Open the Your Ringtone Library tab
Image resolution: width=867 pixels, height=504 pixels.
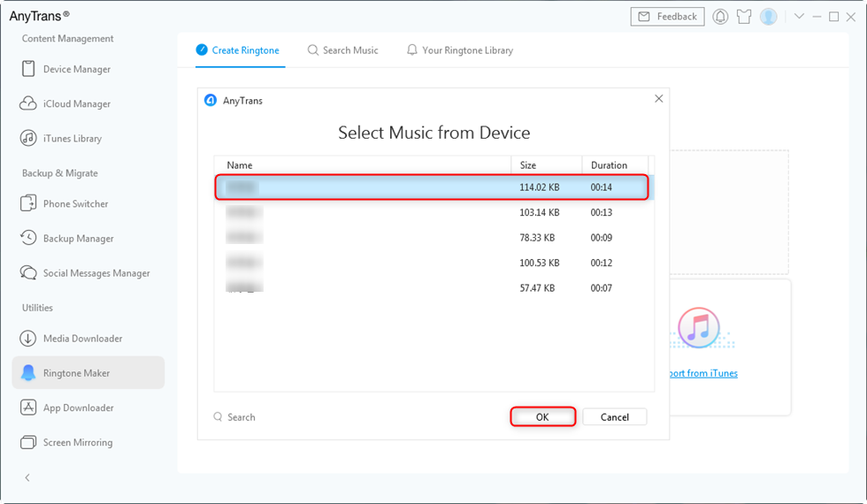[459, 50]
